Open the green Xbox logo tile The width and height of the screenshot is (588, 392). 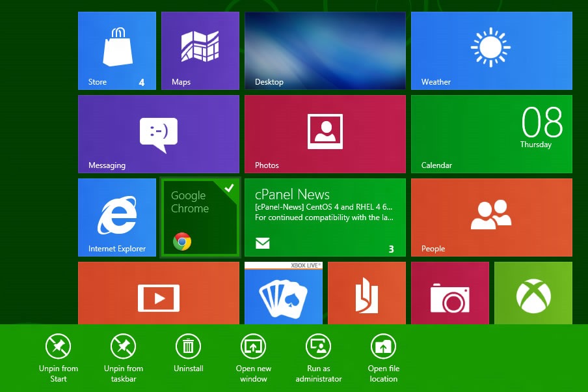pos(533,294)
